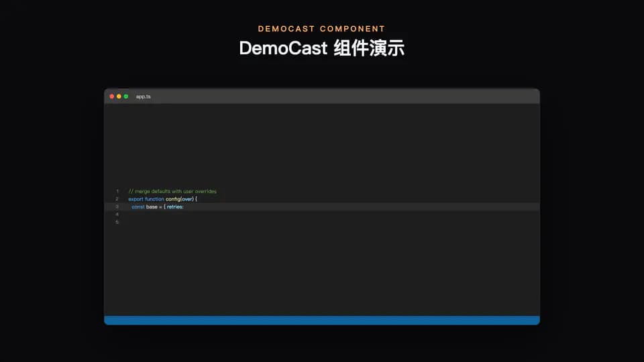Viewport: 644px width, 362px height.
Task: Click the "retries:" property on line 3
Action: click(x=175, y=207)
